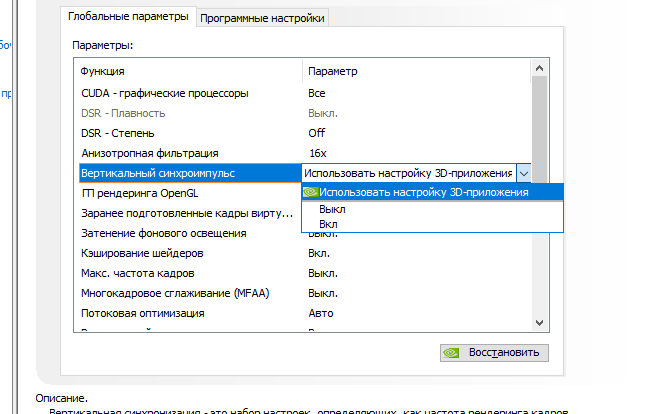Image resolution: width=646 pixels, height=414 pixels.
Task: Select Заранее подготовленные кадры вирту... row
Action: [190, 213]
